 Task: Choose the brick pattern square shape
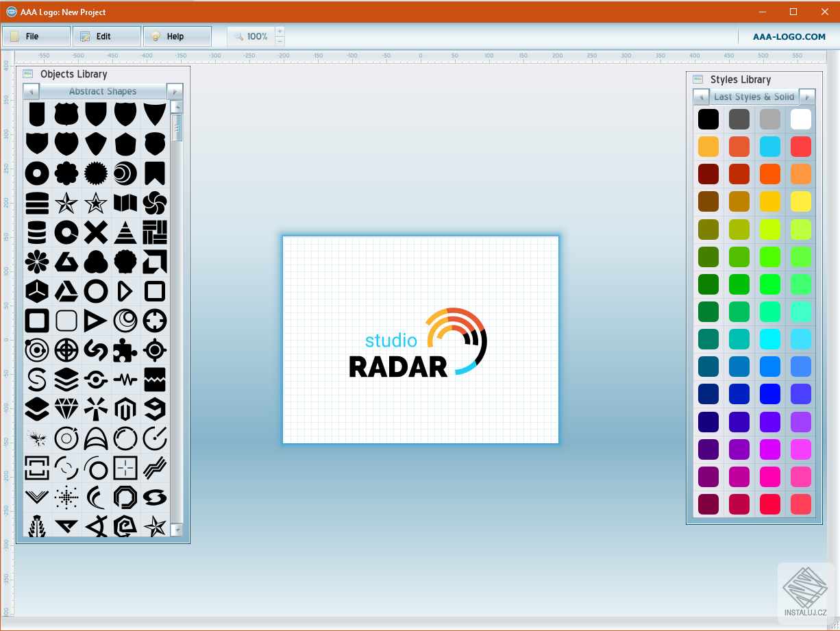coord(155,232)
